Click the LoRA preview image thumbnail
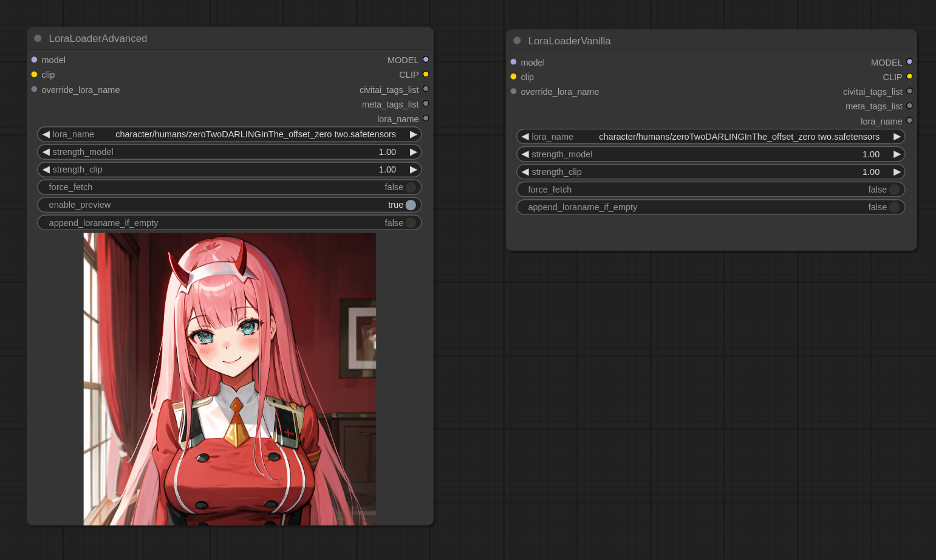Image resolution: width=936 pixels, height=560 pixels. [230, 379]
